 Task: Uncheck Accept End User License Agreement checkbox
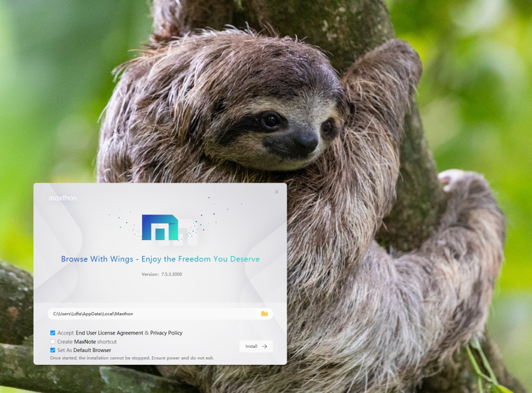coord(53,333)
